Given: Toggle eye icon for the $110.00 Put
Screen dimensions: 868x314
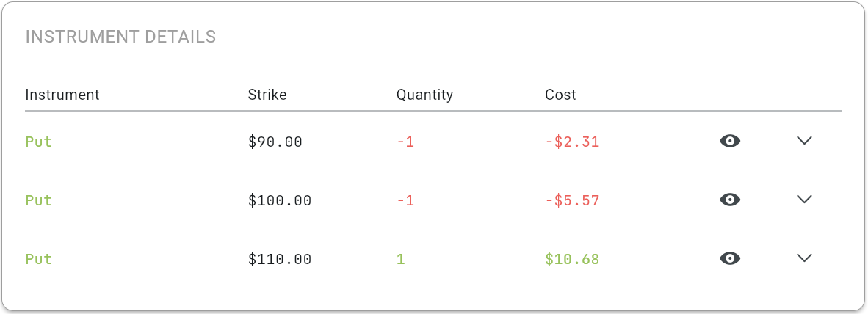Looking at the screenshot, I should [730, 258].
